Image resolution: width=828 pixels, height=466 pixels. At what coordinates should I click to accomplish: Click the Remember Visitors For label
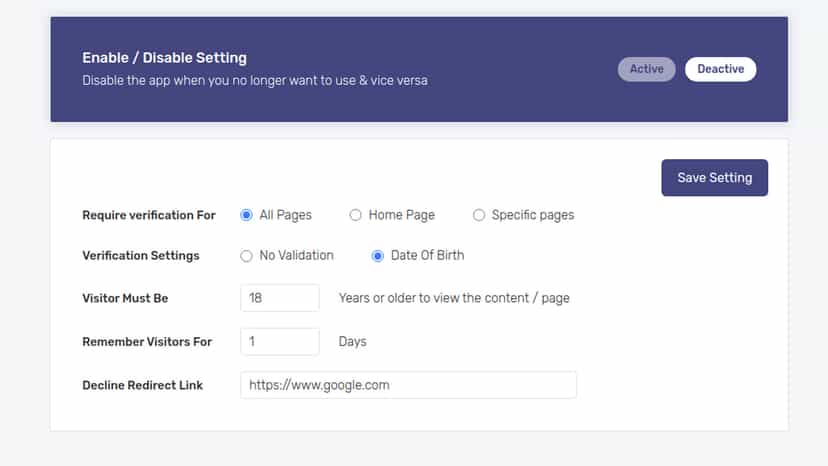click(147, 342)
